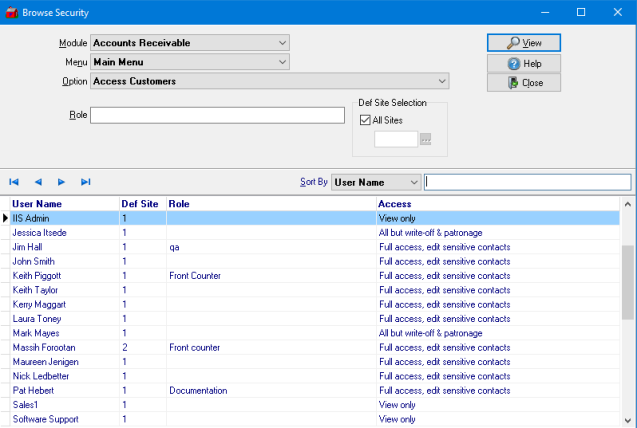
Task: Open Help with the Help button
Action: (523, 63)
